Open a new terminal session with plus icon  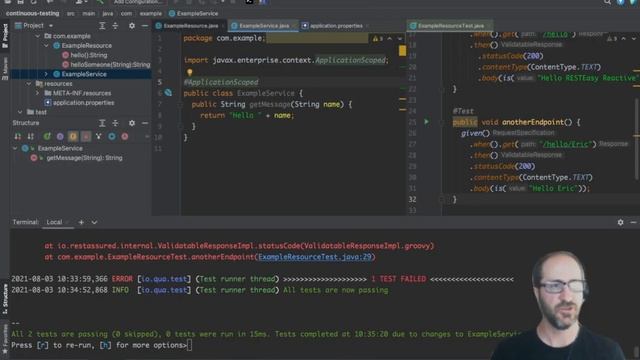[81, 222]
